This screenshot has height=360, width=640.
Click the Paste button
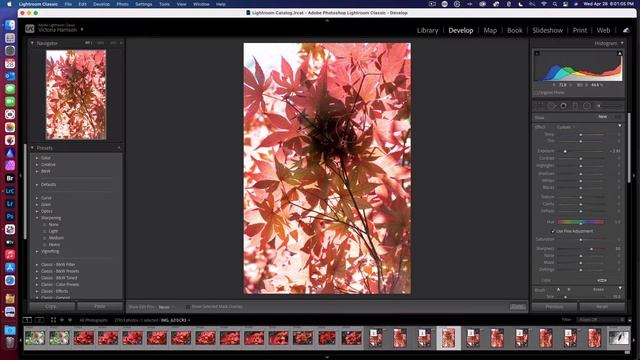[100, 306]
